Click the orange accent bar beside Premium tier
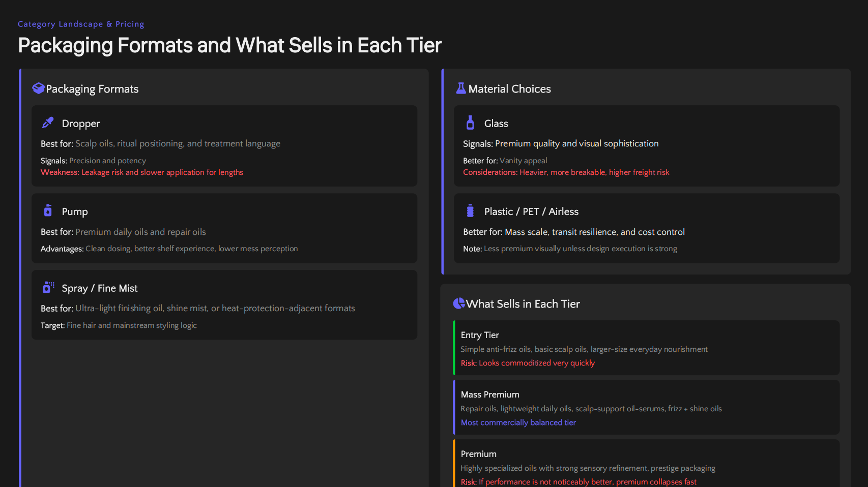The width and height of the screenshot is (868, 487). (454, 463)
